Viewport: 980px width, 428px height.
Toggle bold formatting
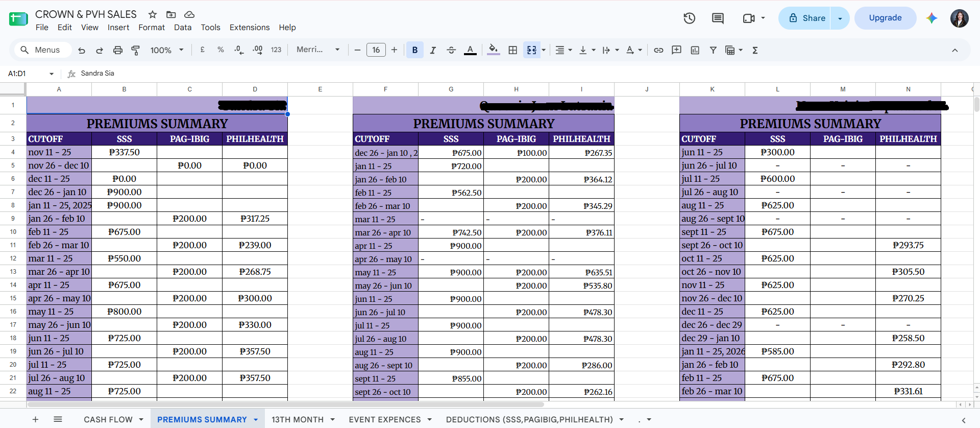[x=415, y=50]
